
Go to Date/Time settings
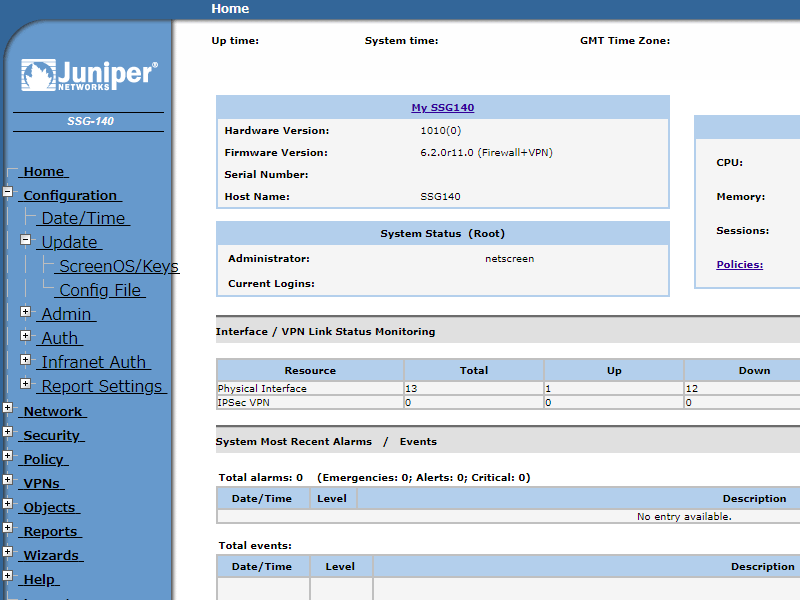pyautogui.click(x=83, y=218)
